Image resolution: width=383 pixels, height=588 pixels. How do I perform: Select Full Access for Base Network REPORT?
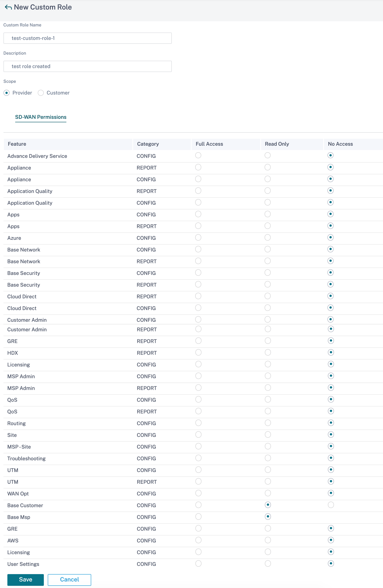tap(198, 261)
